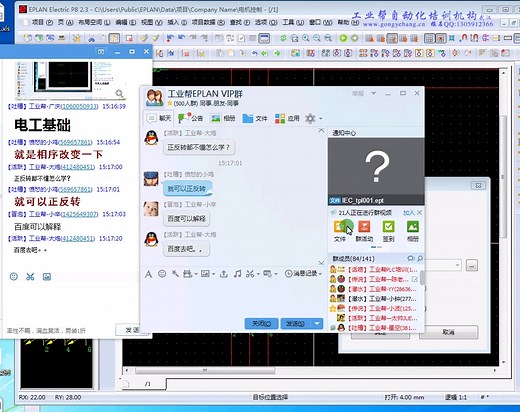Click the emoji icon in left chat window
This screenshot has height=412, width=520.
[x=14, y=276]
